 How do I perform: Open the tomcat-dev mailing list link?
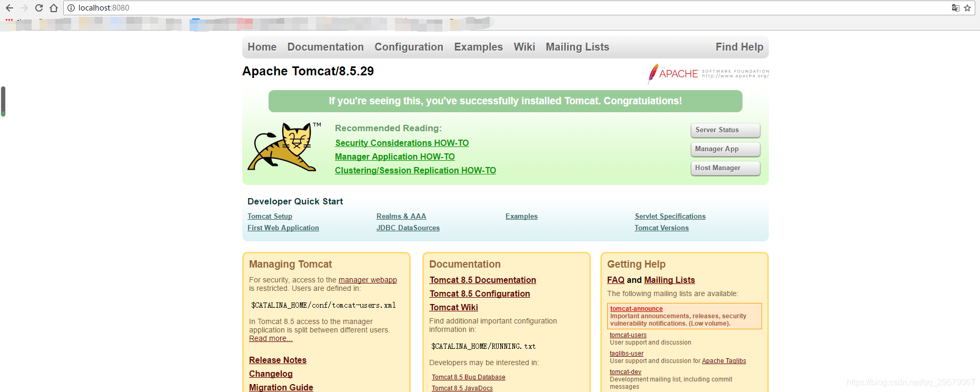tap(626, 372)
